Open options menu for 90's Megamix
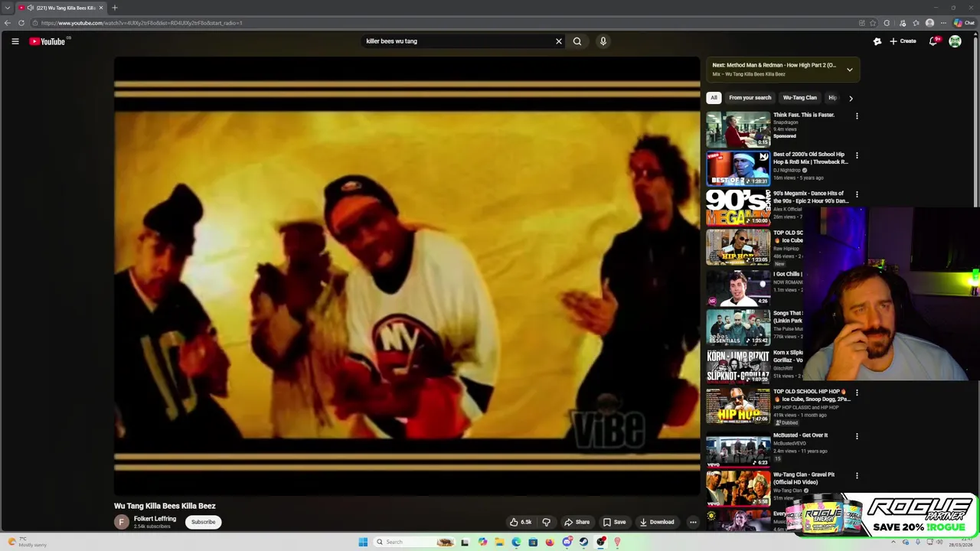Screen dimensions: 980x551 pyautogui.click(x=857, y=195)
